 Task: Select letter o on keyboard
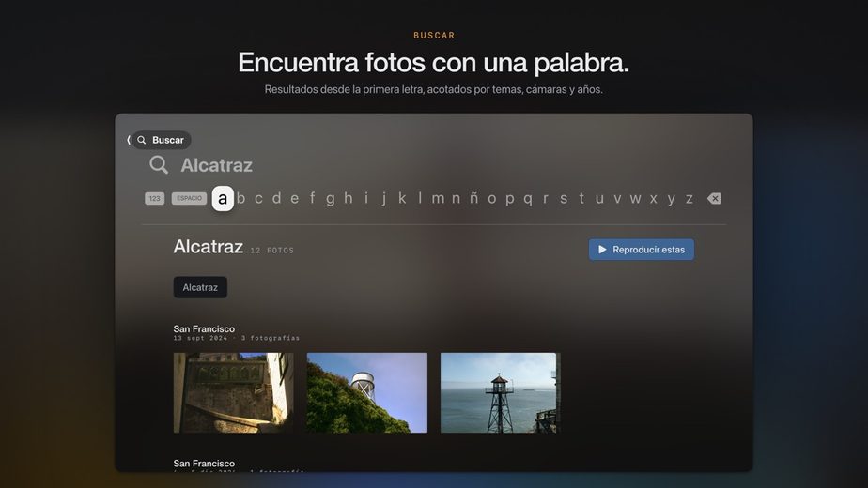click(x=491, y=198)
